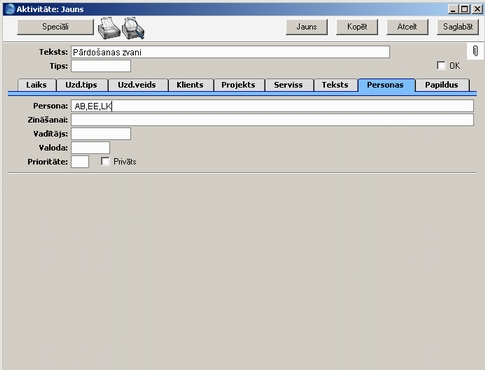Screen dimensions: 485x370
Task: Maximize the Aktivitāte window
Action: [465, 9]
